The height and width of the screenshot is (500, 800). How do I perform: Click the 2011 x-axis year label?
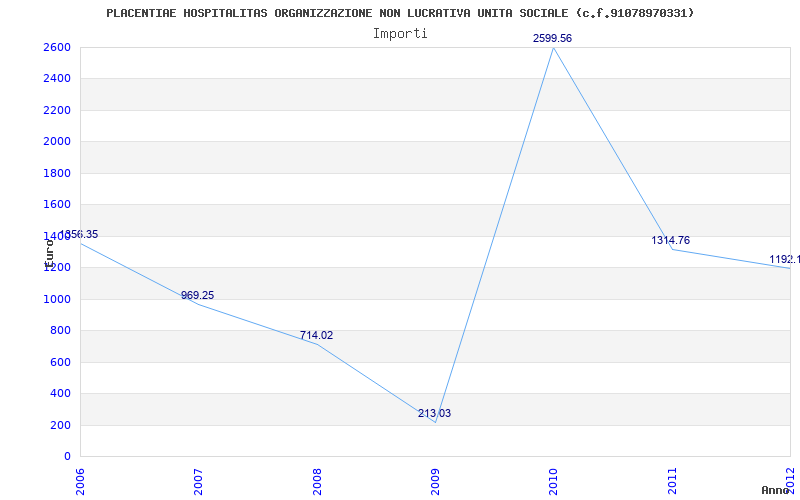tap(672, 481)
